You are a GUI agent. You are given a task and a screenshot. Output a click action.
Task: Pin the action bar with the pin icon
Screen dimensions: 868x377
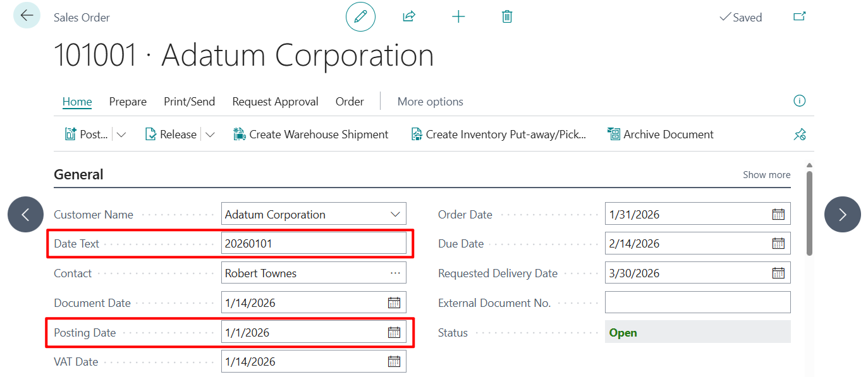(799, 134)
